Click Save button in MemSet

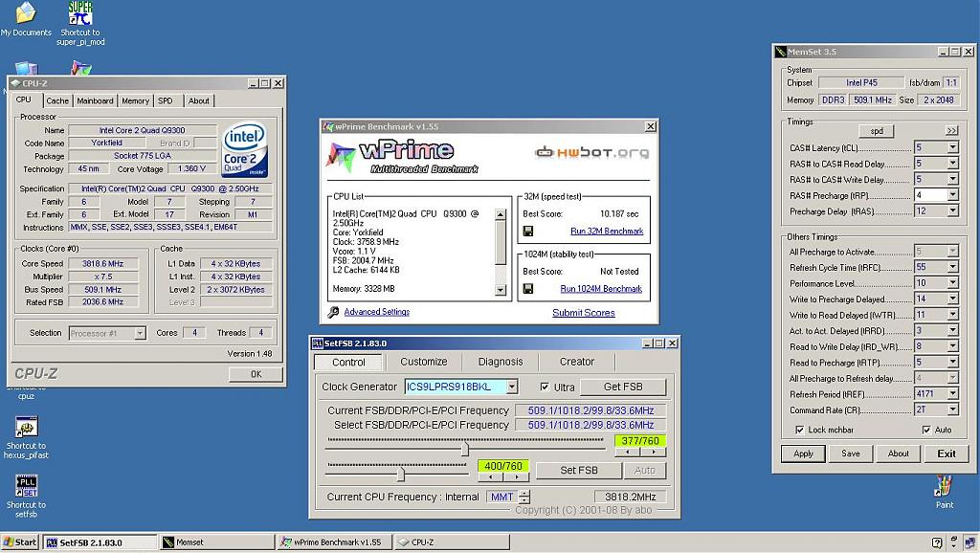(851, 453)
